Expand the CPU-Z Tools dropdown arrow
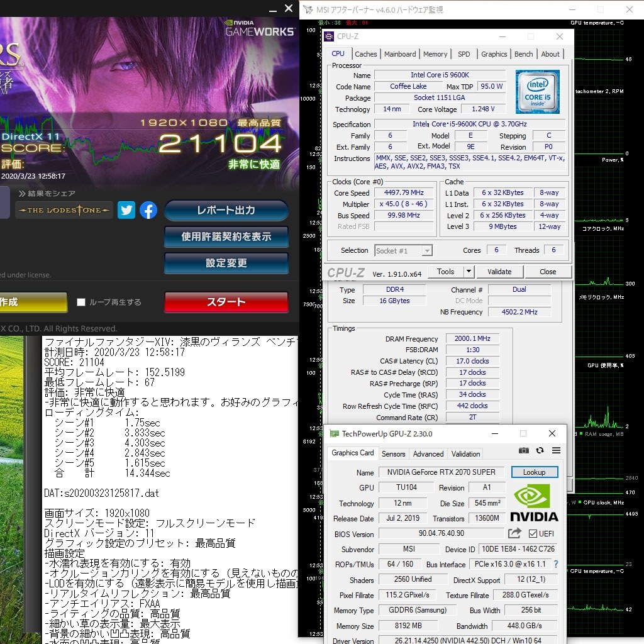Image resolution: width=644 pixels, height=644 pixels. (469, 272)
